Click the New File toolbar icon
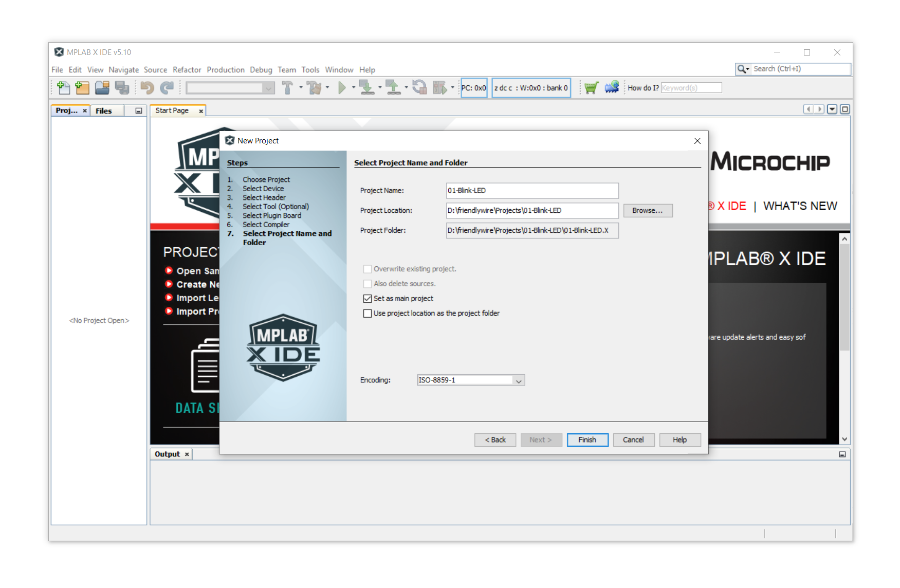 63,88
